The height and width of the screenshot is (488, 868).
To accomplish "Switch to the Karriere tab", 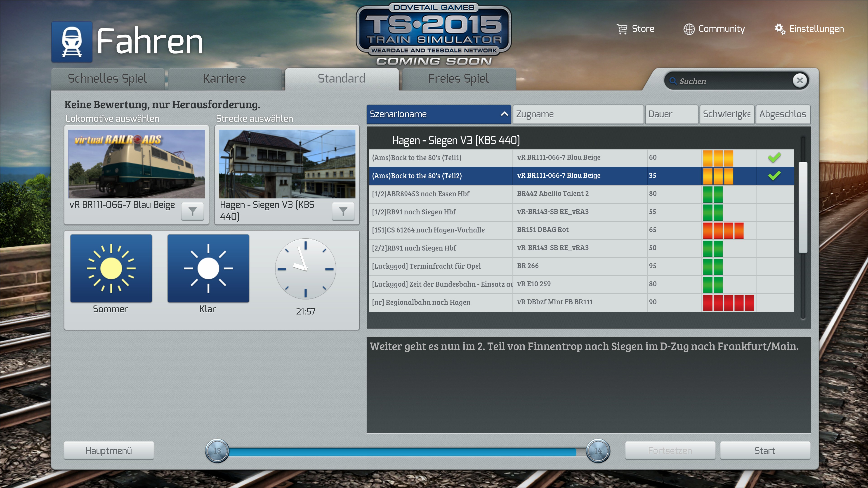I will 224,78.
